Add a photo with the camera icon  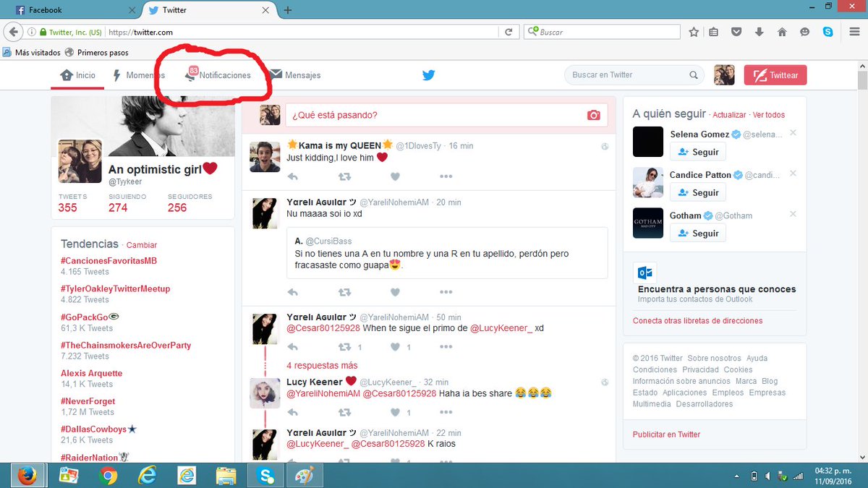tap(593, 115)
